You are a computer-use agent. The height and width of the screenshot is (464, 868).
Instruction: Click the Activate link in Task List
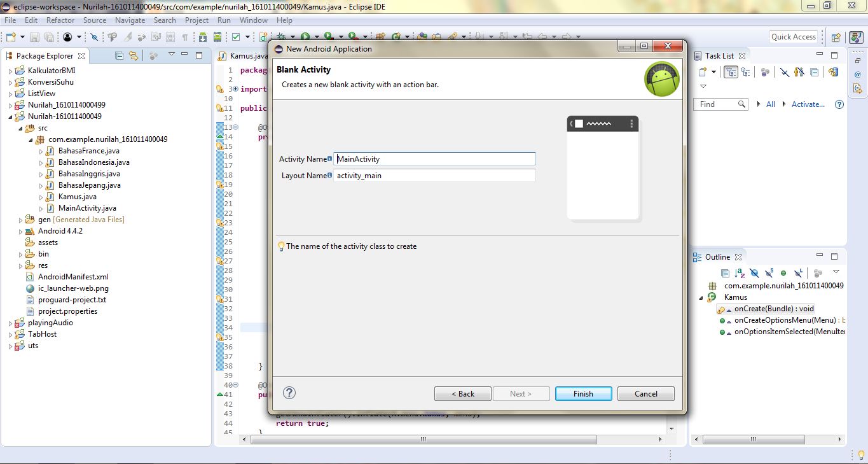(807, 104)
